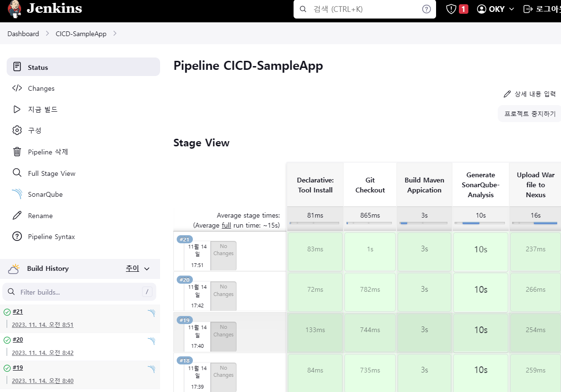This screenshot has height=392, width=561.
Task: Click the 2023. 11. 14. 오전 8:51 timestamp link
Action: (x=43, y=325)
